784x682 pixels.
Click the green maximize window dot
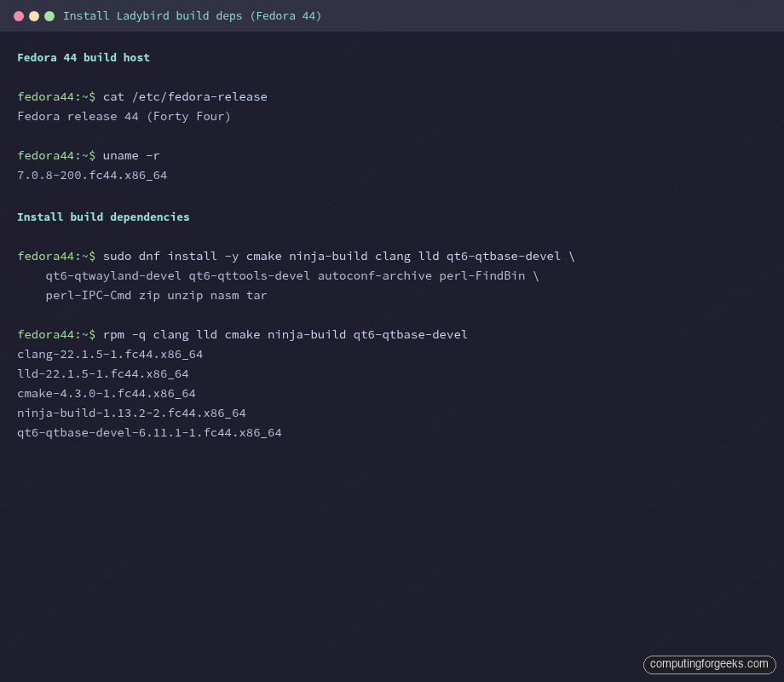(x=49, y=16)
